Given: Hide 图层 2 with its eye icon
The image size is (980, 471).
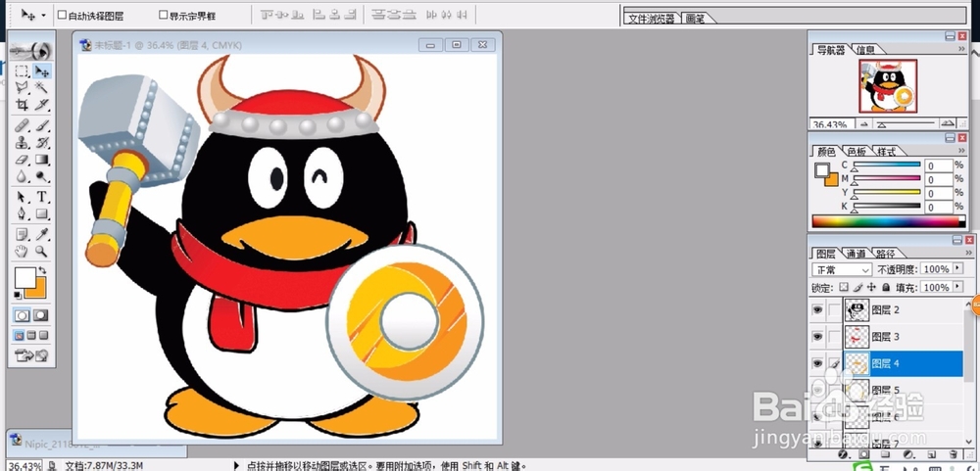Looking at the screenshot, I should tap(817, 309).
